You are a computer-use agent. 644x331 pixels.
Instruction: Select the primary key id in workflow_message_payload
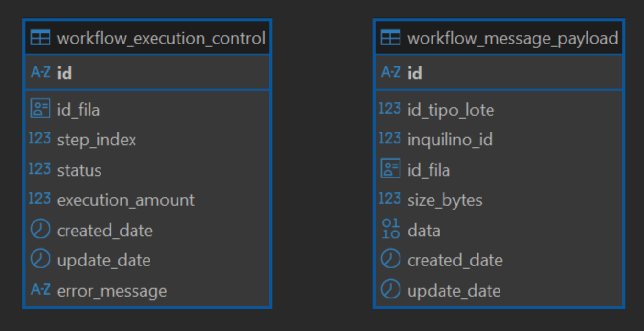click(415, 73)
